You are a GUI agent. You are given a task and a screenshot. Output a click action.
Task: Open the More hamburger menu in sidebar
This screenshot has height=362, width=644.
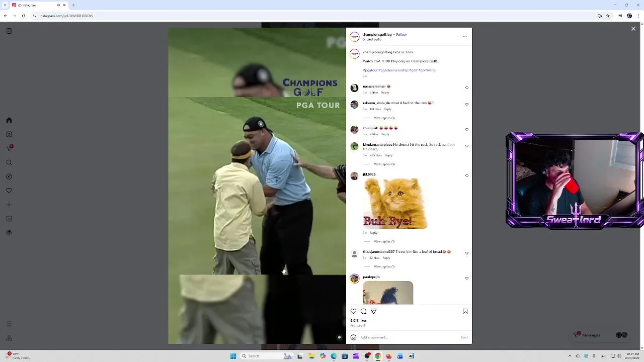(9, 324)
